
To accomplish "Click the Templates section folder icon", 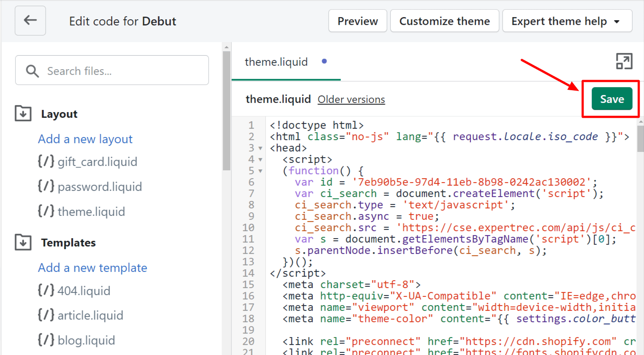I will [22, 242].
